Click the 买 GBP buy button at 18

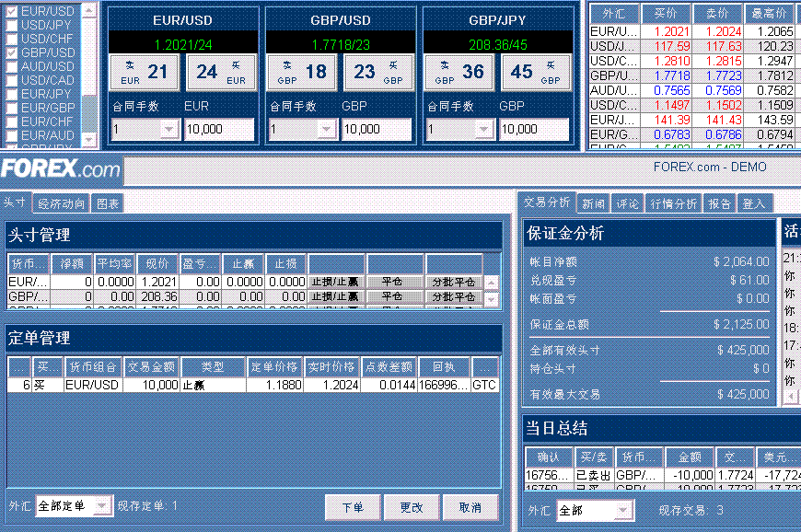coord(300,72)
